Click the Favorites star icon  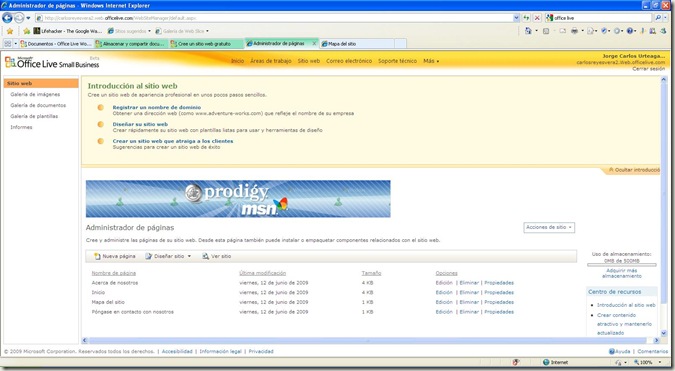[x=9, y=31]
